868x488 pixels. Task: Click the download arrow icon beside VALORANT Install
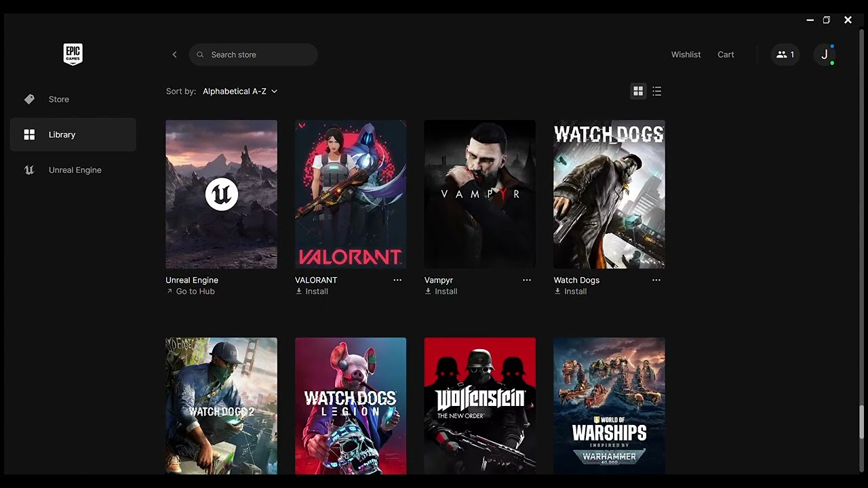[x=298, y=291]
